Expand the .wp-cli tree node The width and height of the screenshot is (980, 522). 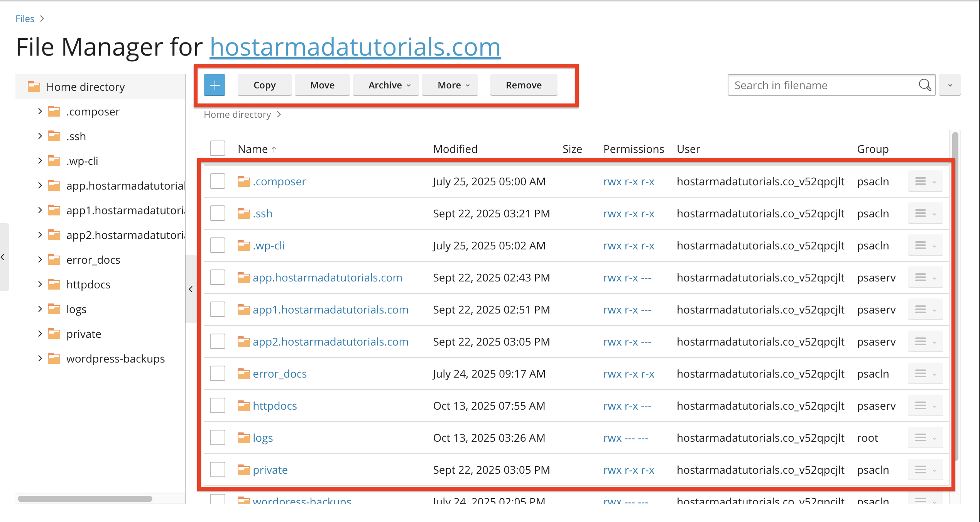tap(40, 161)
